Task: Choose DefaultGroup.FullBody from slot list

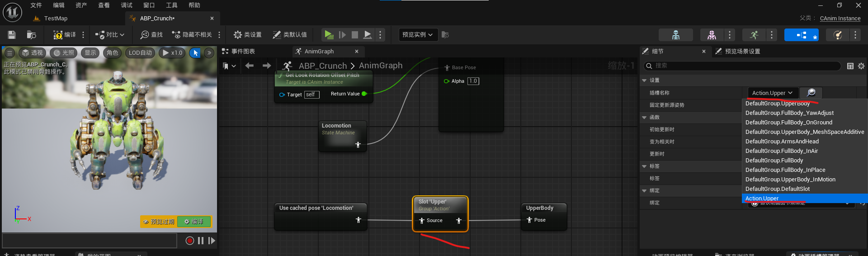Action: tap(805, 161)
